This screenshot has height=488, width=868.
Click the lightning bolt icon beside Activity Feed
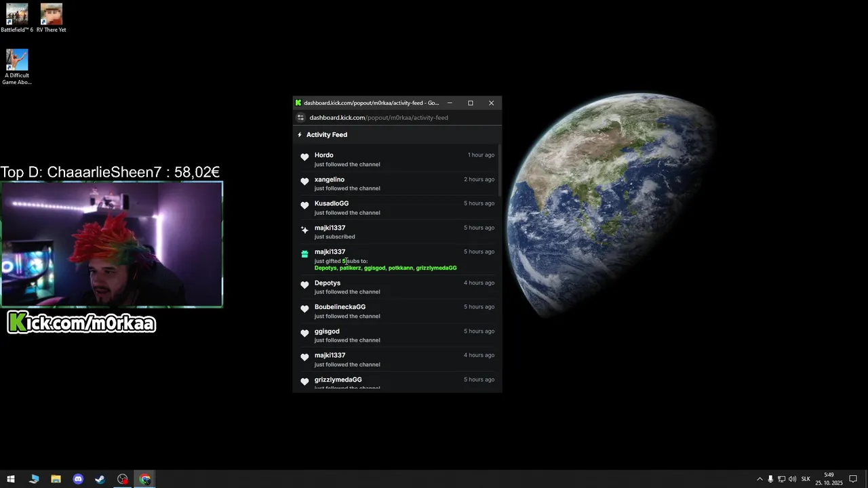pos(300,135)
